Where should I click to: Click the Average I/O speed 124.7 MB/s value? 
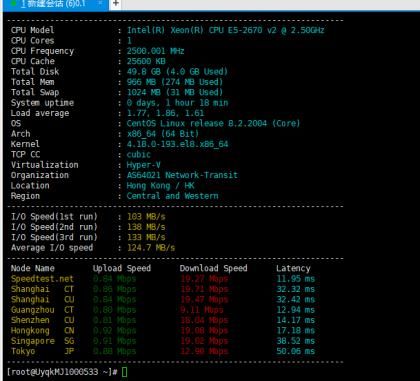pyautogui.click(x=151, y=248)
